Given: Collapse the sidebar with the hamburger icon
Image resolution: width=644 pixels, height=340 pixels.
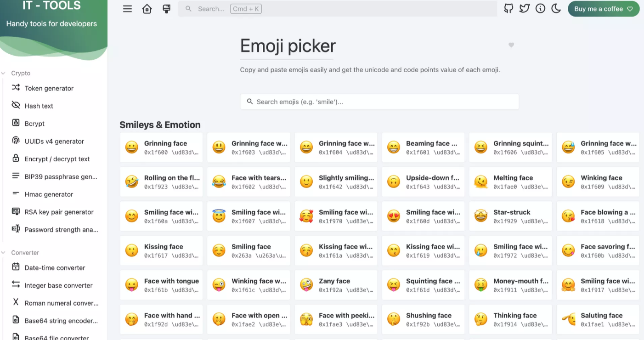Looking at the screenshot, I should (127, 8).
